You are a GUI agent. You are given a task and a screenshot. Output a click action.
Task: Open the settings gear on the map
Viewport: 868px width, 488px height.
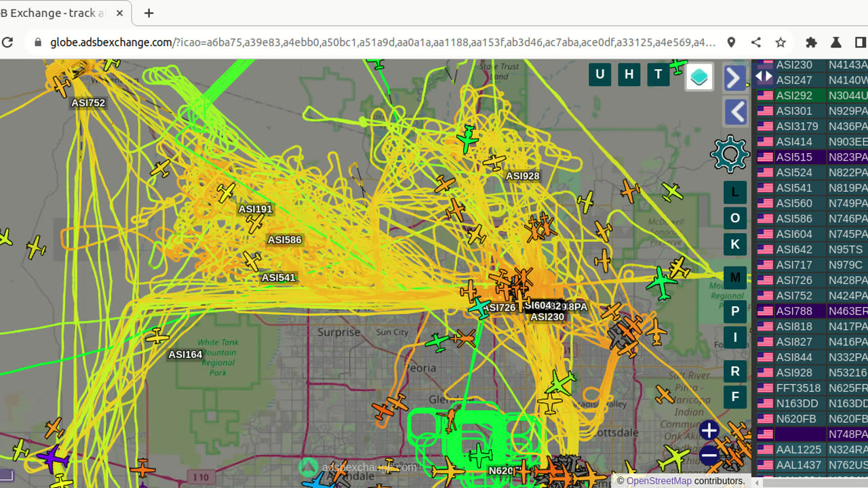[x=730, y=154]
